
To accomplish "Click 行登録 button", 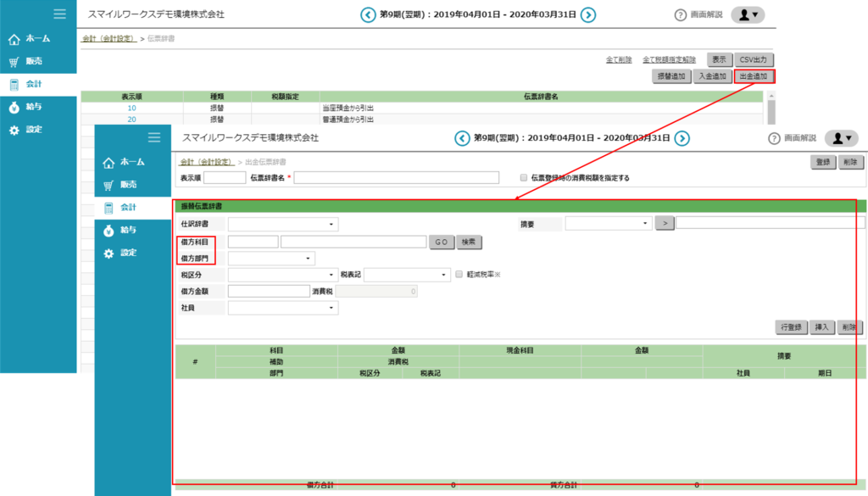I will pyautogui.click(x=792, y=327).
